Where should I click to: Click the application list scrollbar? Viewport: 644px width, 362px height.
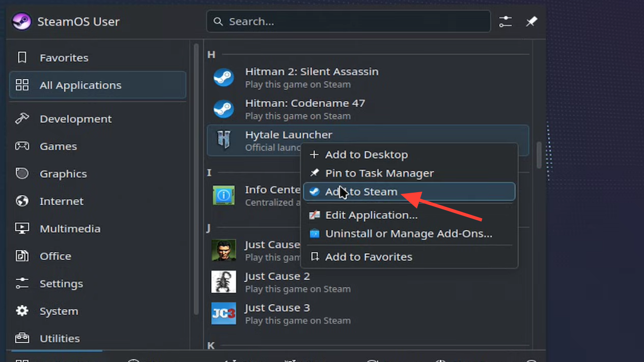tap(539, 155)
